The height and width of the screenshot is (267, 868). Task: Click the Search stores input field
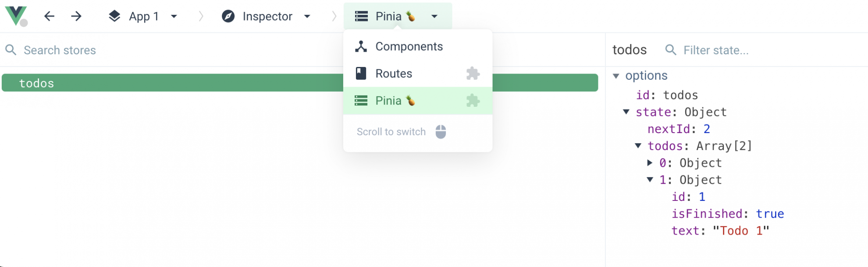[x=132, y=50]
